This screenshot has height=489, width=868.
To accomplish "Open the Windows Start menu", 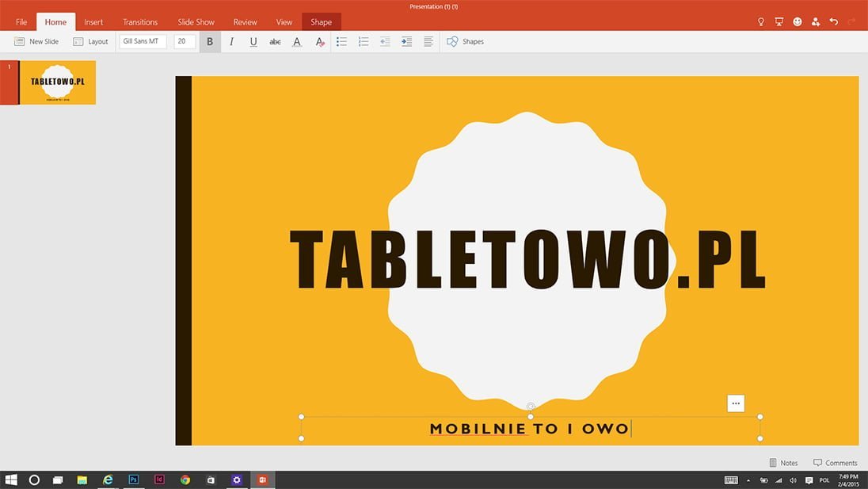I will click(11, 480).
